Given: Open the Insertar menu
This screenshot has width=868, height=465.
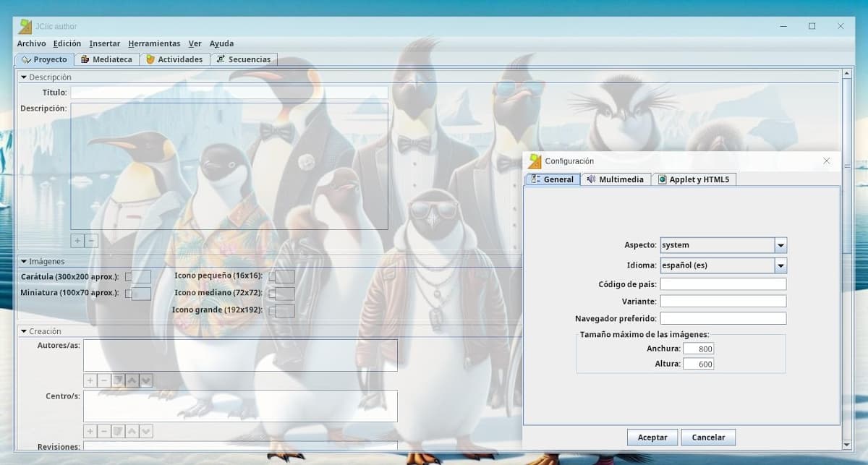Looking at the screenshot, I should [105, 43].
